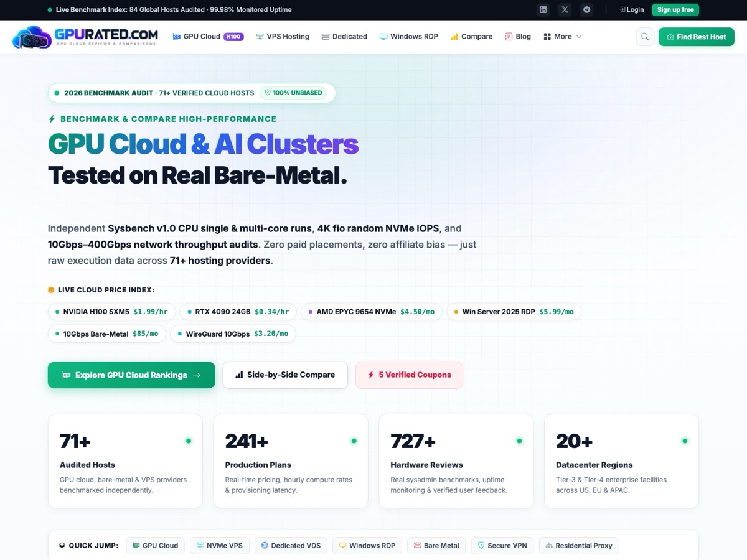Select the RTX 4090 24GB price chip
The image size is (747, 560).
click(x=238, y=312)
